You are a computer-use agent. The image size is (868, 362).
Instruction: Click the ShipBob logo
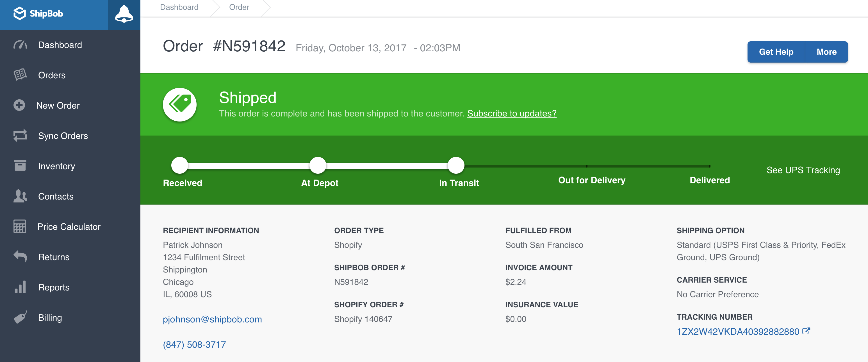tap(38, 14)
